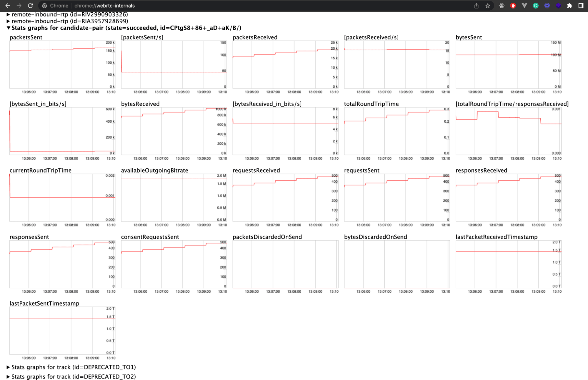The image size is (588, 380).
Task: Click the red AdBlock hand extension icon
Action: coord(513,6)
